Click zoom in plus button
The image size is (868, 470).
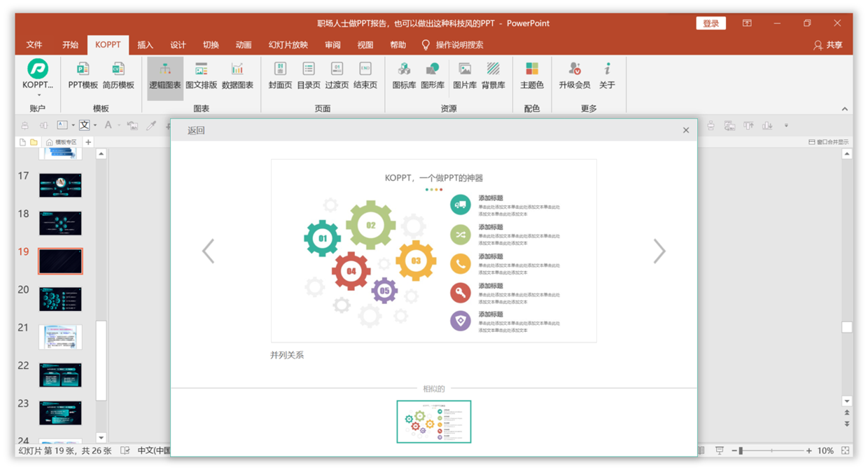809,450
